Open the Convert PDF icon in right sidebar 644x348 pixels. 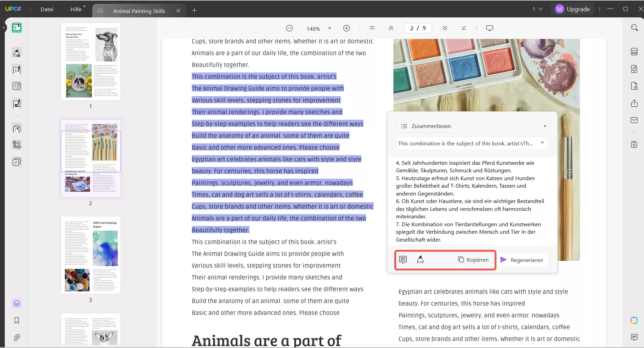pyautogui.click(x=634, y=69)
